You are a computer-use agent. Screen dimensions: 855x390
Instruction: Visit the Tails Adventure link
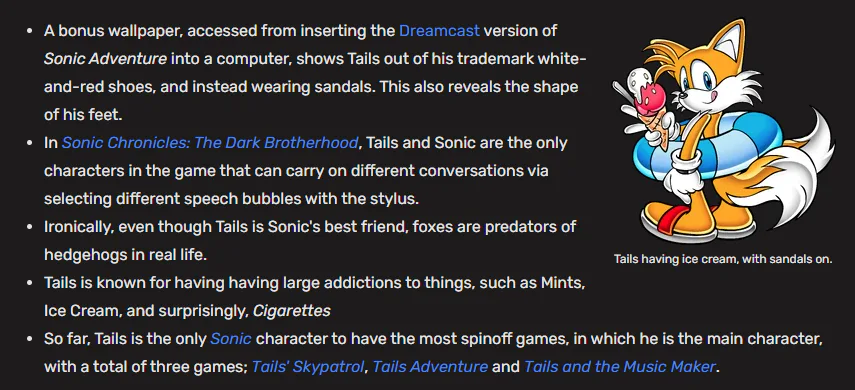[x=430, y=367]
